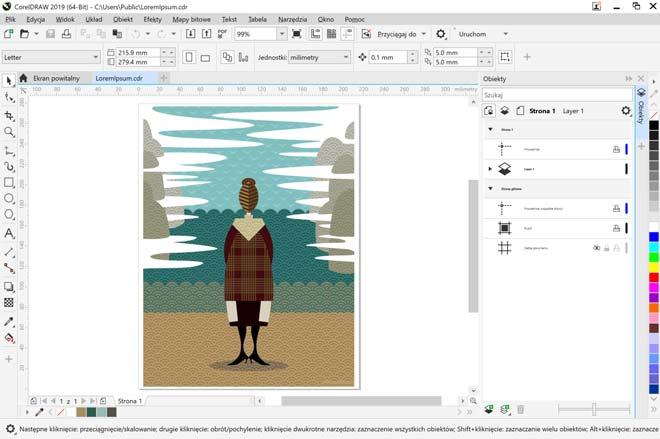The width and height of the screenshot is (660, 439).
Task: Click the nudge distance 0.1 mm field
Action: (x=388, y=57)
